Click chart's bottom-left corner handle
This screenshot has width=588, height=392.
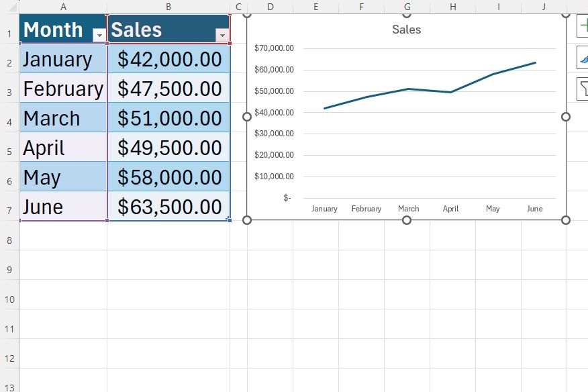247,220
